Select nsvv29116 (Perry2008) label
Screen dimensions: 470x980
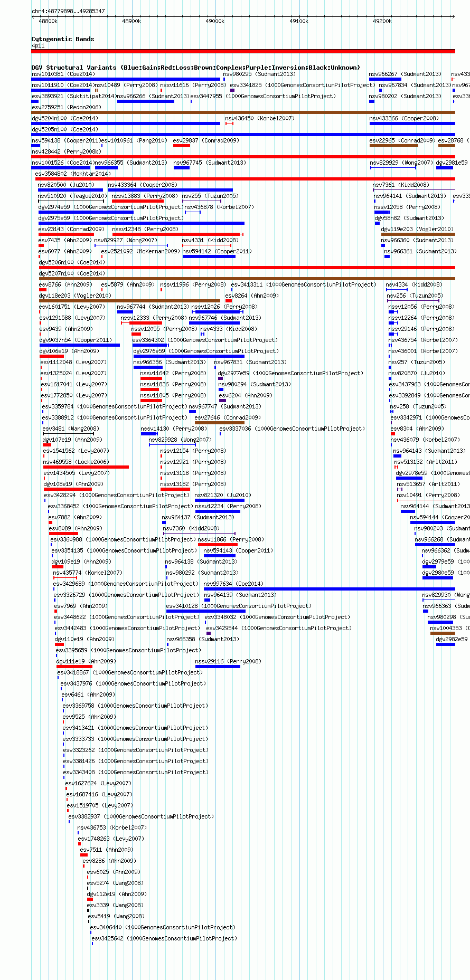228,661
